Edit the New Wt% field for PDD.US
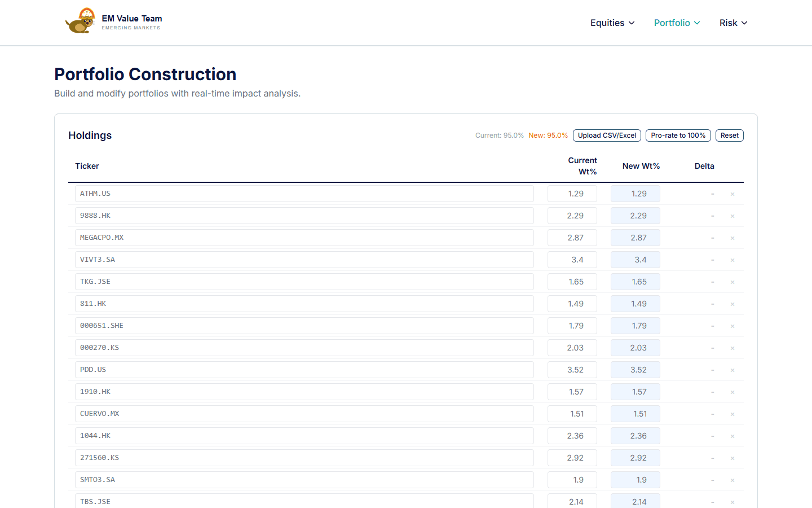The height and width of the screenshot is (508, 812). (636, 370)
